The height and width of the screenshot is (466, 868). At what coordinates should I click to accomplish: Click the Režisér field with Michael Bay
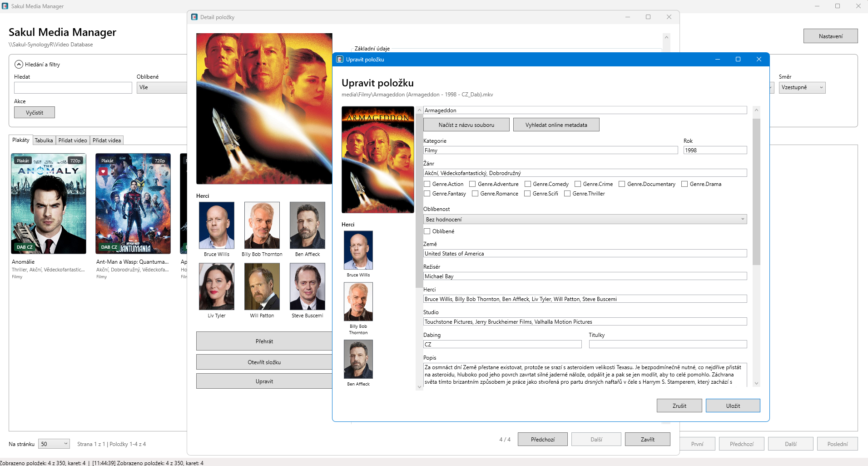[x=585, y=276]
